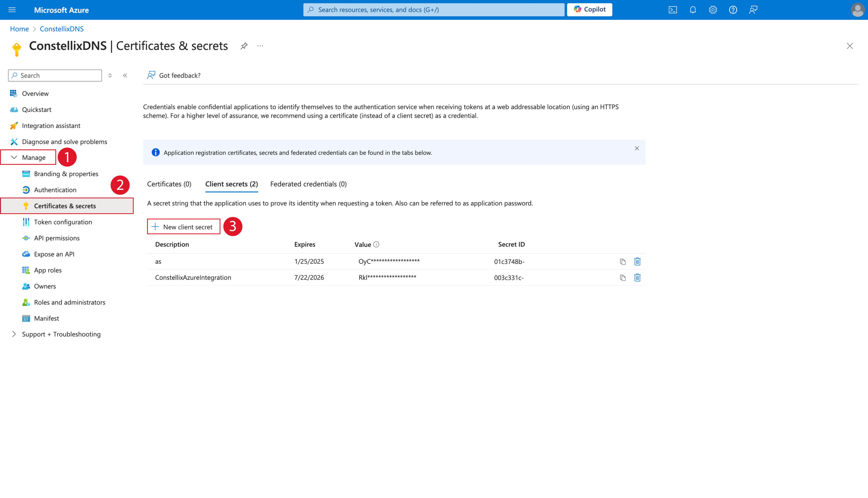
Task: Open the hamburger portal menu
Action: click(x=12, y=10)
